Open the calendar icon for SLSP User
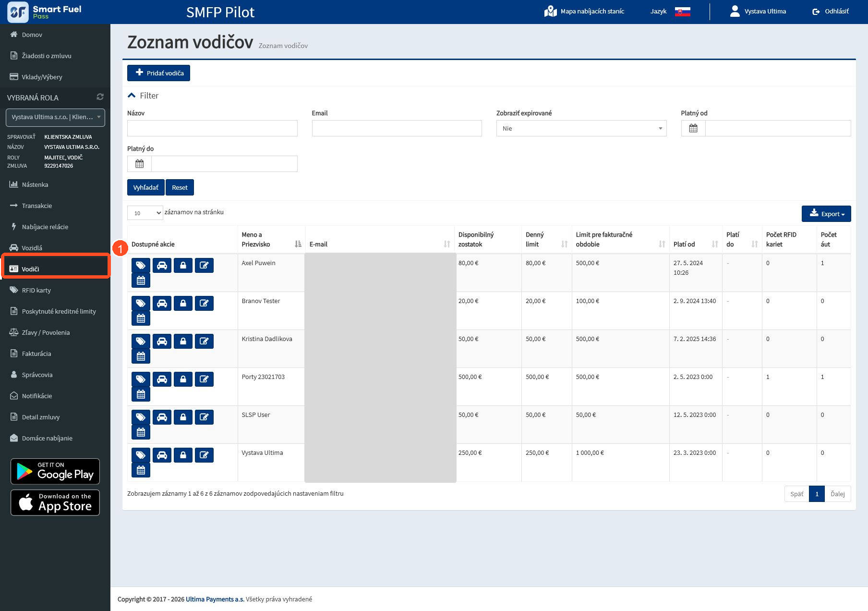Viewport: 868px width, 611px height. click(x=141, y=432)
